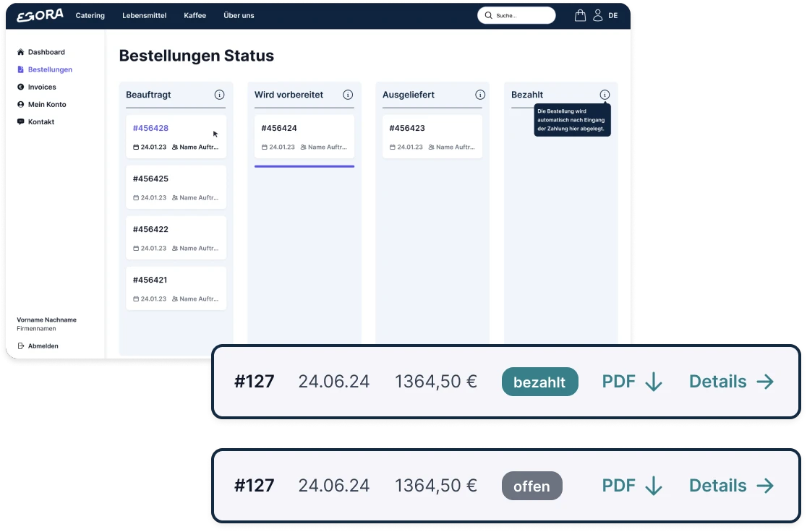Open Details of the bezahlt invoice
This screenshot has height=532, width=807.
(x=731, y=382)
